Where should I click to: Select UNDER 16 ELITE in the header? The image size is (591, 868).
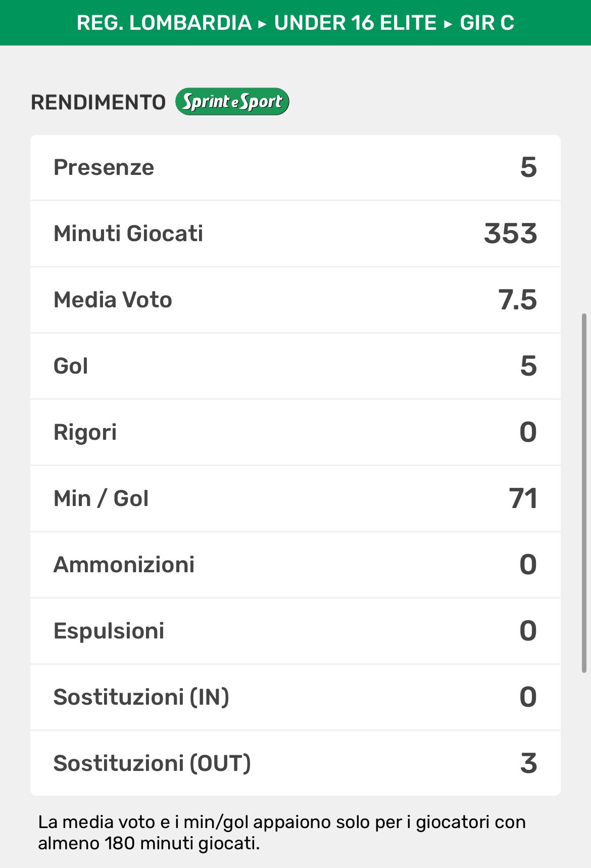[355, 23]
